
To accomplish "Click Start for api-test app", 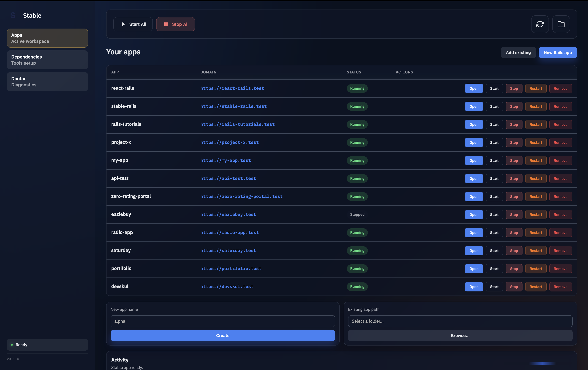I will tap(494, 179).
